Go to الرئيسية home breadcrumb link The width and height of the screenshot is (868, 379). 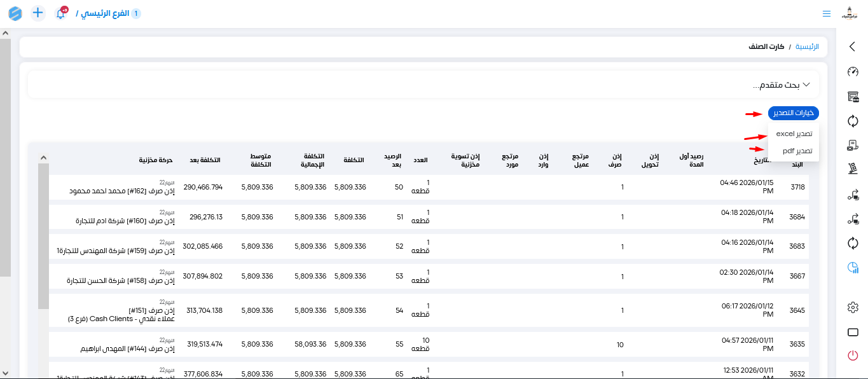pos(807,46)
